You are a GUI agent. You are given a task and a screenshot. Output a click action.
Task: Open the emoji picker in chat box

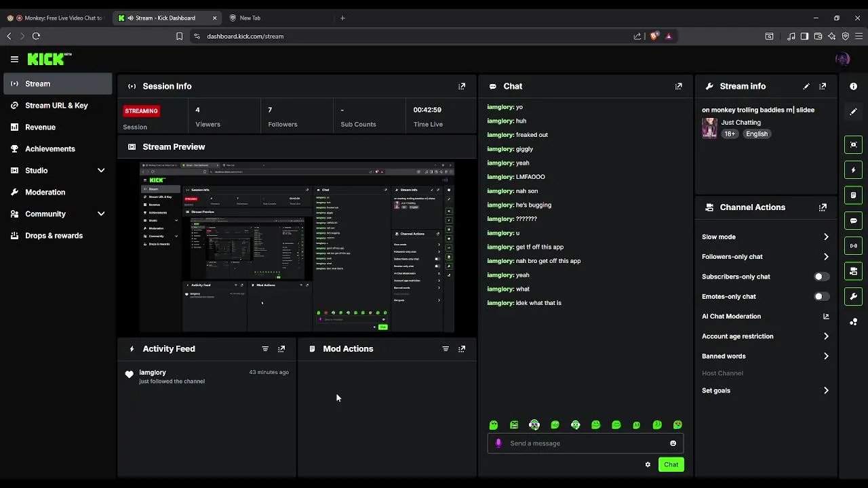coord(673,443)
